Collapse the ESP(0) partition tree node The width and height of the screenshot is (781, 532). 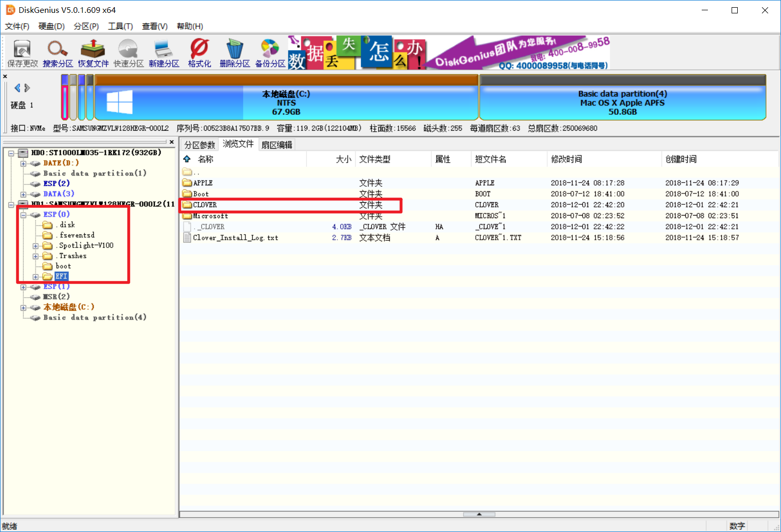[x=23, y=215]
